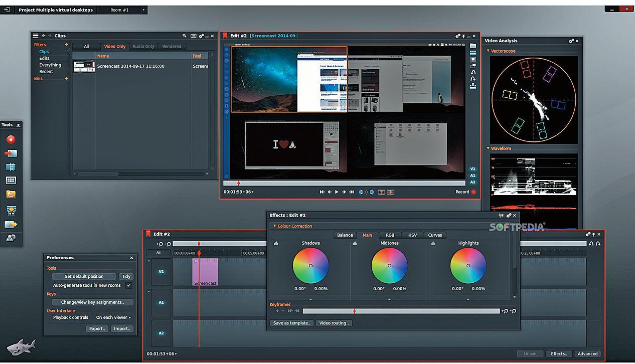Click Save as template button

292,323
